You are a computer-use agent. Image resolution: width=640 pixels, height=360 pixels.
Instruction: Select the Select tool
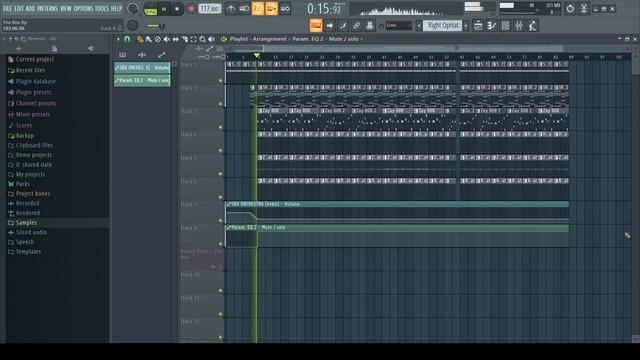coord(193,39)
